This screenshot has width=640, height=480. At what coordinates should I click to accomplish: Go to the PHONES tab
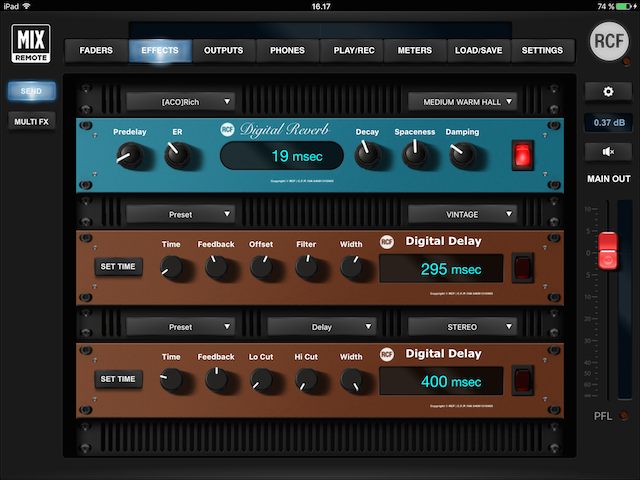click(x=287, y=51)
